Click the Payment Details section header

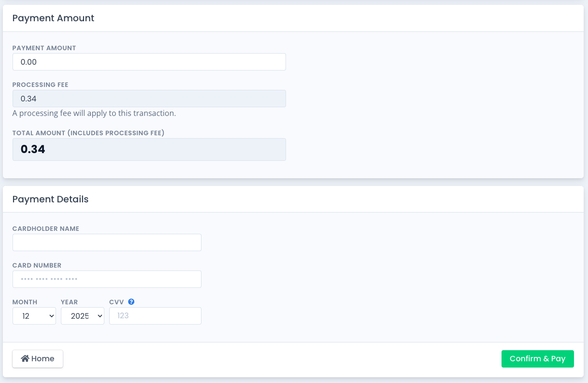coord(50,199)
